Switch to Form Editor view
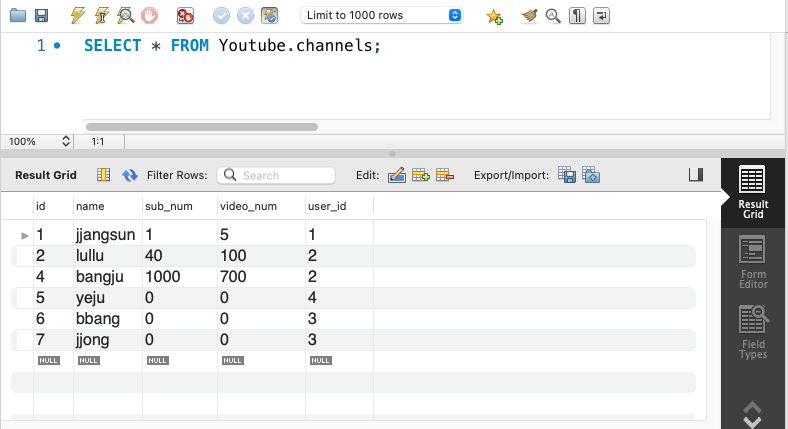The image size is (788, 429). point(753,262)
